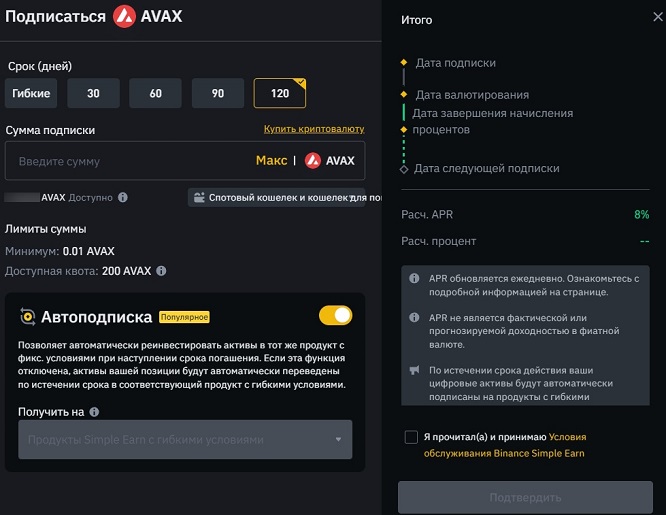Click the info icon next to Получить на
The height and width of the screenshot is (515, 666).
pos(94,412)
